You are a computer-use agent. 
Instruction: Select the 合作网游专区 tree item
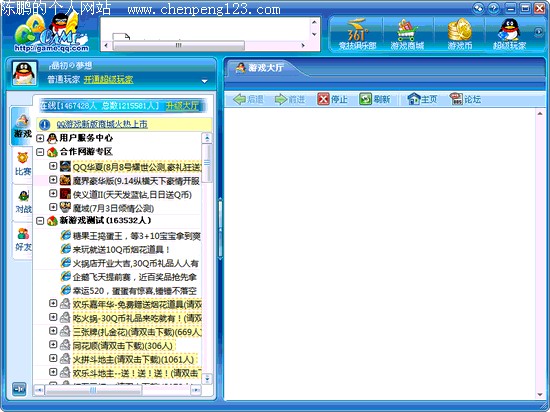[x=86, y=152]
